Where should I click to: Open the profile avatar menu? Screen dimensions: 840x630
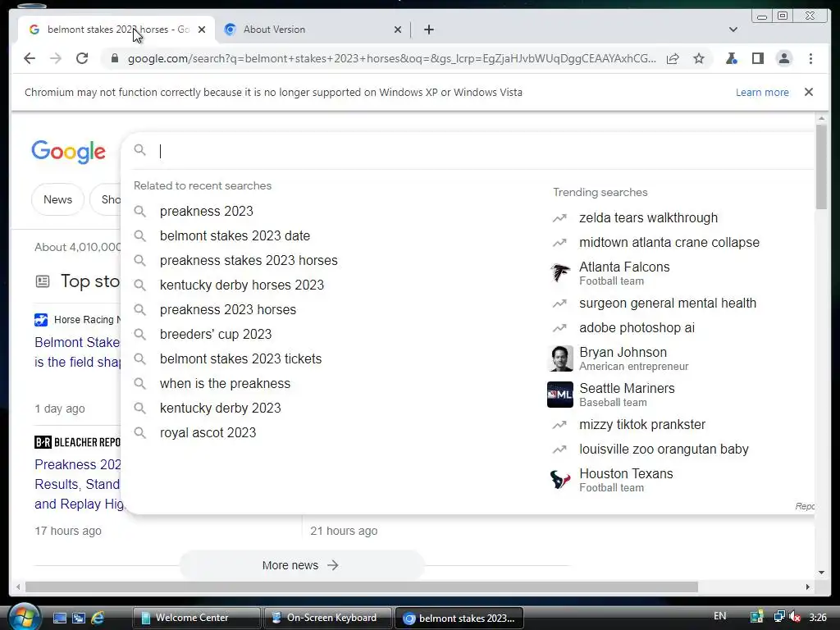tap(783, 58)
